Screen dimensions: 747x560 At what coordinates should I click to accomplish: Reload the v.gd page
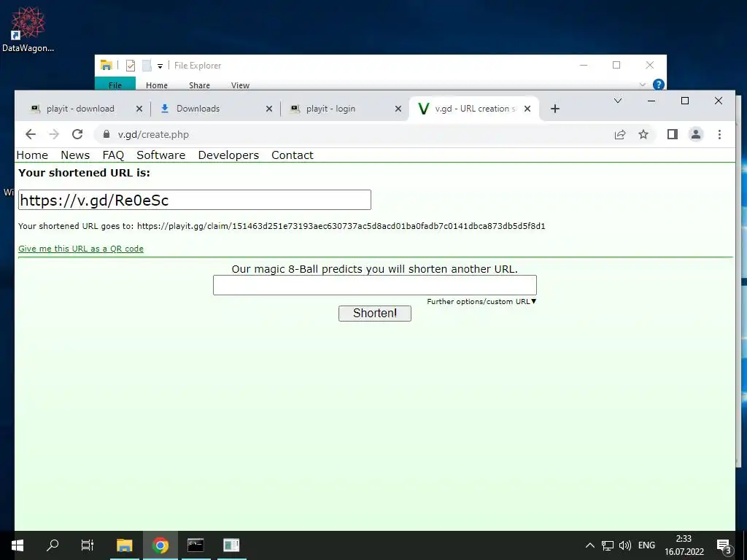pos(77,135)
